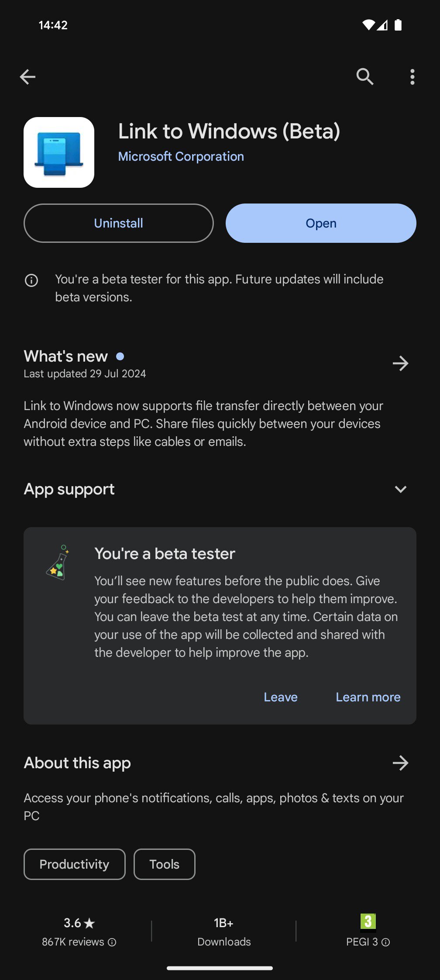Screen dimensions: 440x980
Task: Tap the beta flask icon
Action: click(x=58, y=562)
